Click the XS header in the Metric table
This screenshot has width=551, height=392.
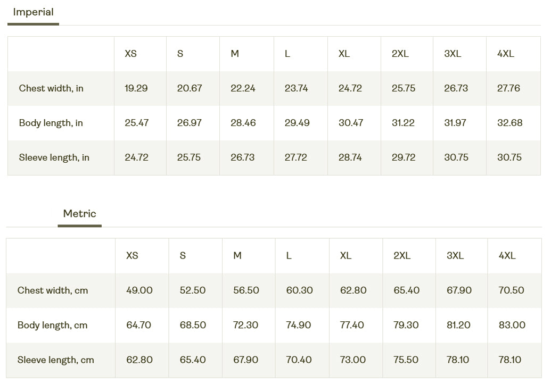(132, 256)
